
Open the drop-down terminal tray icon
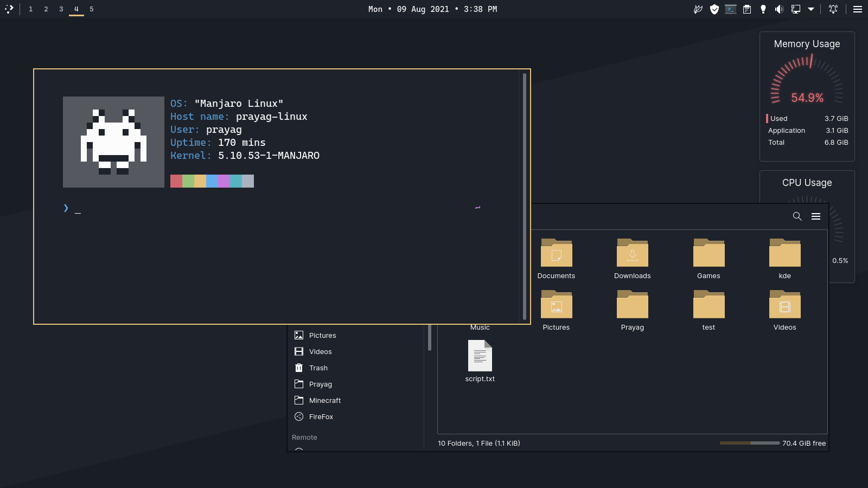(731, 9)
